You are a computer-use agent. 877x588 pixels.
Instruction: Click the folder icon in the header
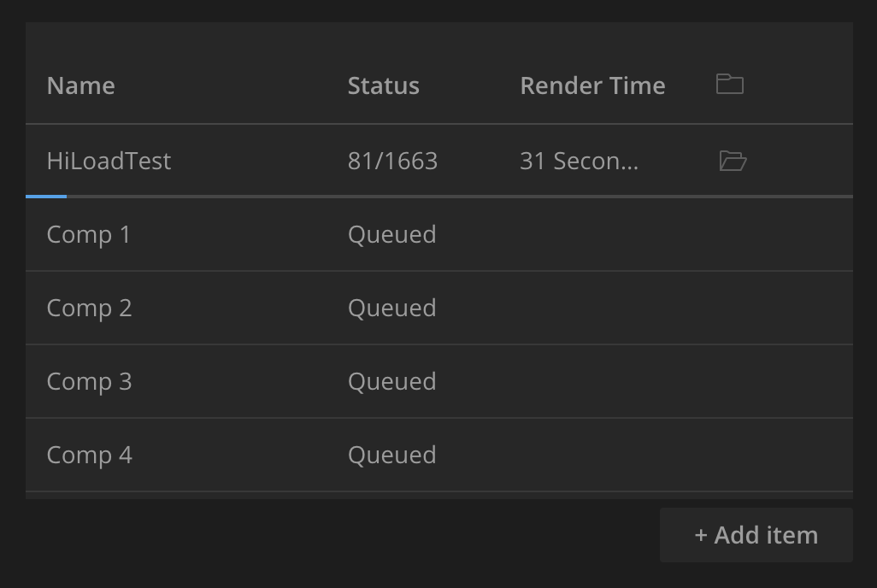730,85
